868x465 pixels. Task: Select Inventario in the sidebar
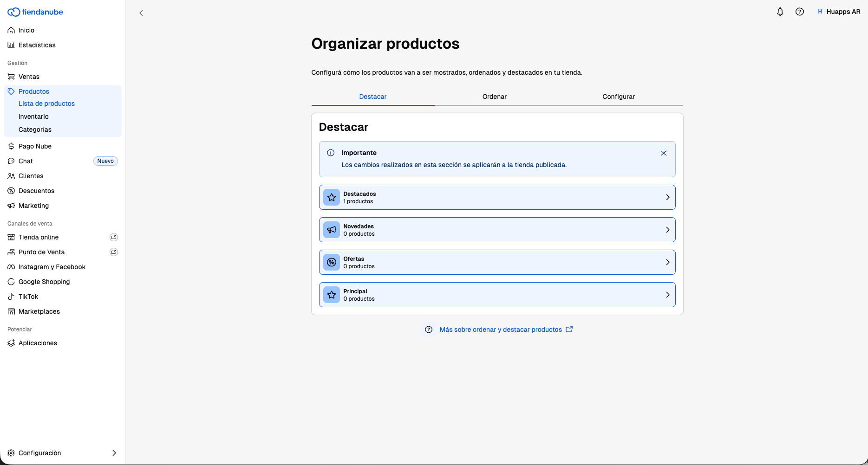click(x=33, y=116)
